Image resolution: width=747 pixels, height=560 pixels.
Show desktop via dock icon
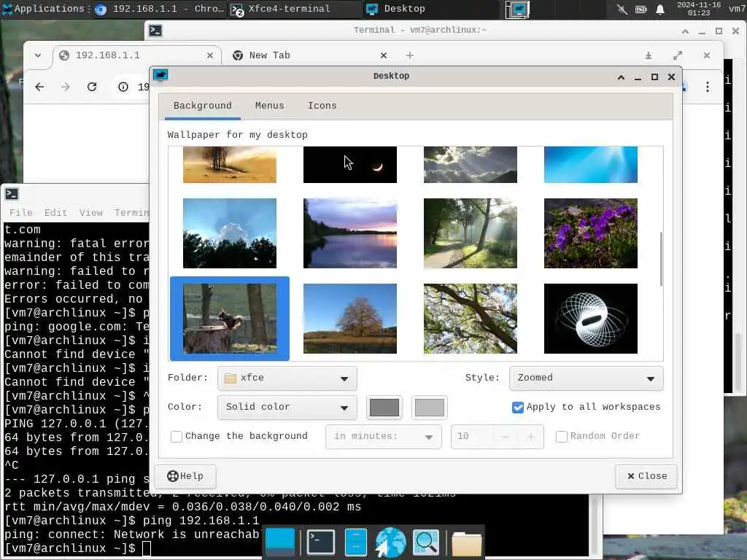(x=279, y=542)
